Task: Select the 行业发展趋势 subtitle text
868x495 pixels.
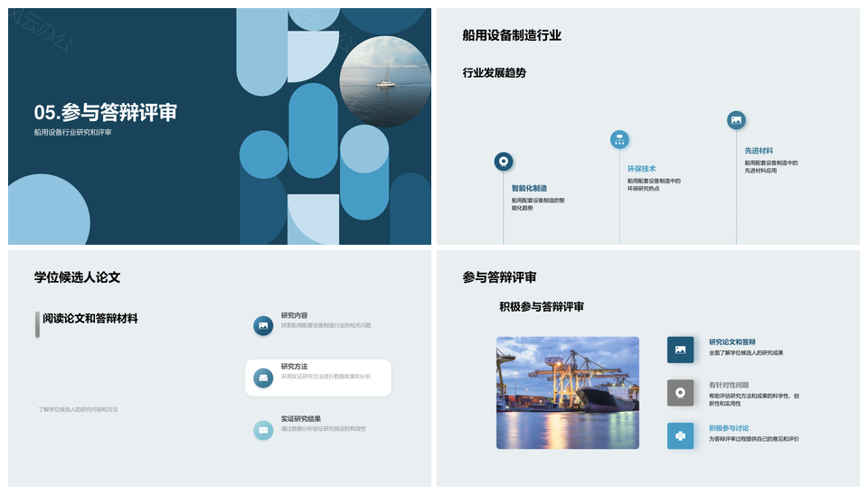Action: (x=494, y=72)
